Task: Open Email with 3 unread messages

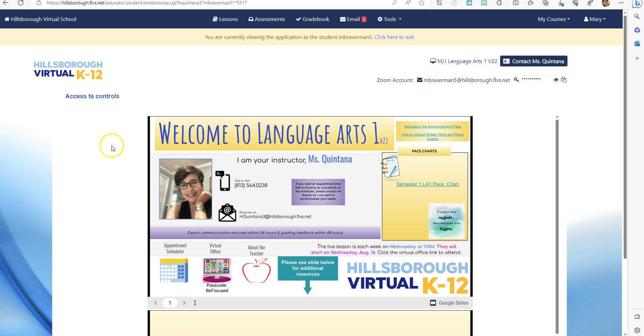Action: pos(353,19)
